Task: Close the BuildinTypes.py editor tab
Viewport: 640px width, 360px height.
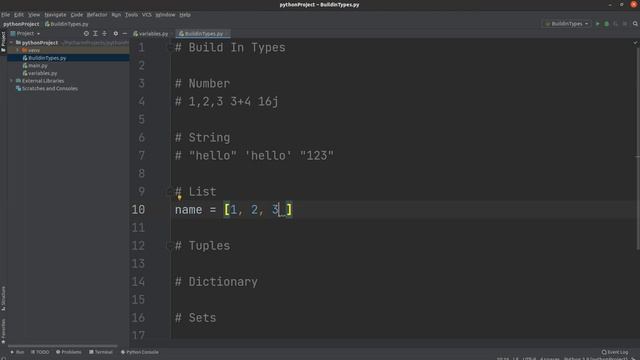Action: tap(227, 34)
